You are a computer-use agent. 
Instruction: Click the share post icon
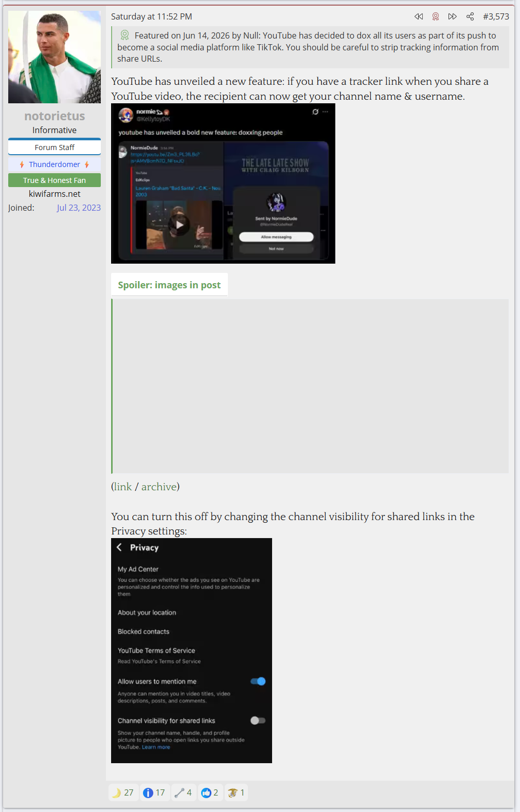point(470,16)
